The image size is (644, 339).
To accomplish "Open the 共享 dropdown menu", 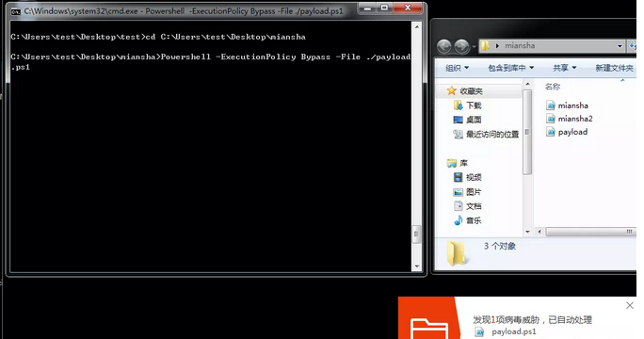I will (564, 68).
